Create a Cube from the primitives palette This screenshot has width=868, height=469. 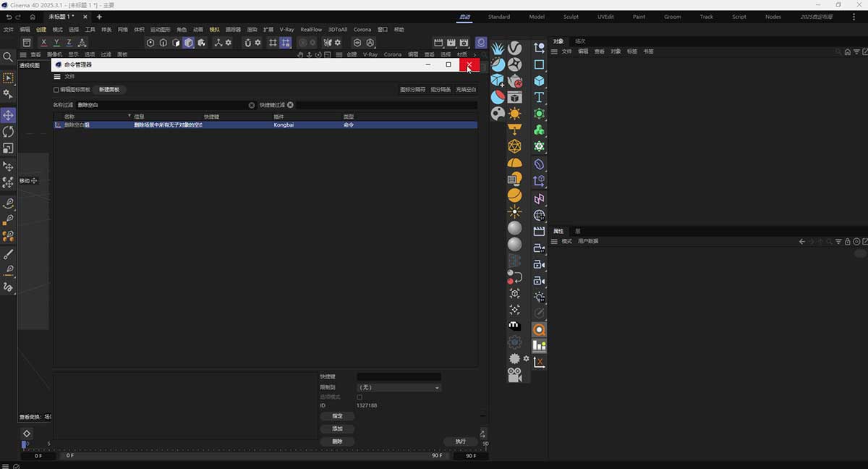539,80
